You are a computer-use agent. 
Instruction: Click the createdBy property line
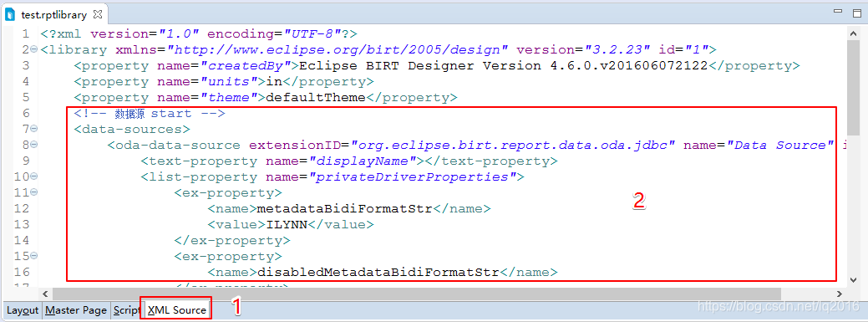coord(437,65)
